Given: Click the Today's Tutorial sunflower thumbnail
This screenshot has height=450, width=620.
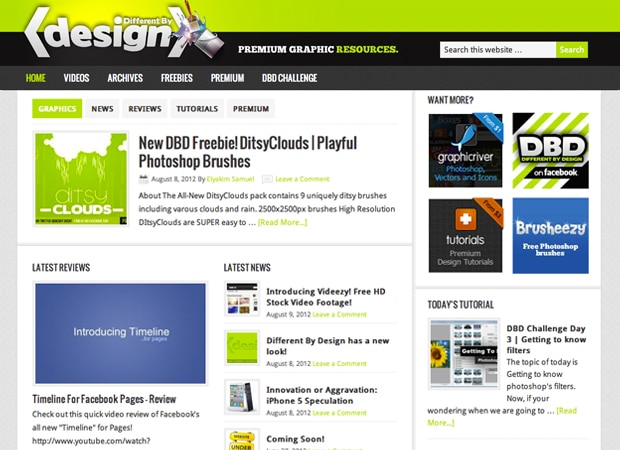Looking at the screenshot, I should point(464,354).
